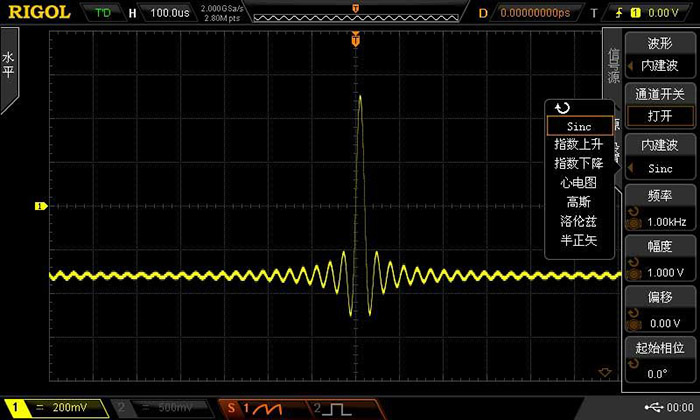Toggle the 通道开关 channel output switch
Screen dimensions: 700x420
660,105
